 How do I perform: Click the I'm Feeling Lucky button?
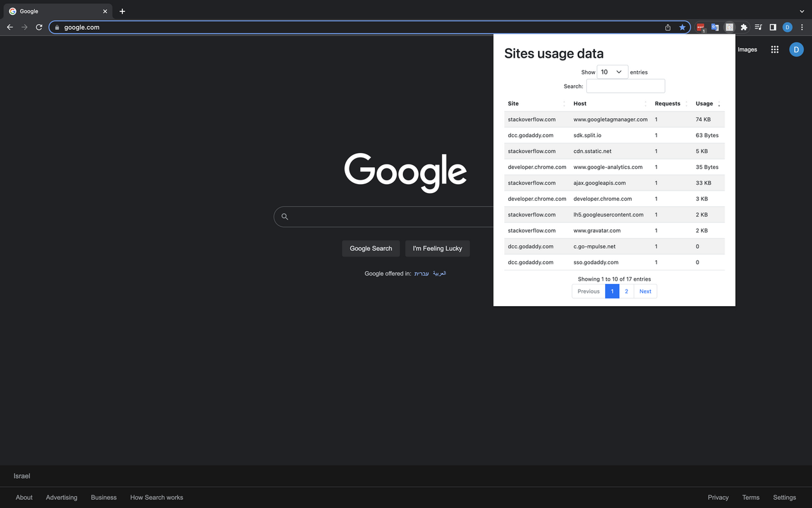pos(437,248)
